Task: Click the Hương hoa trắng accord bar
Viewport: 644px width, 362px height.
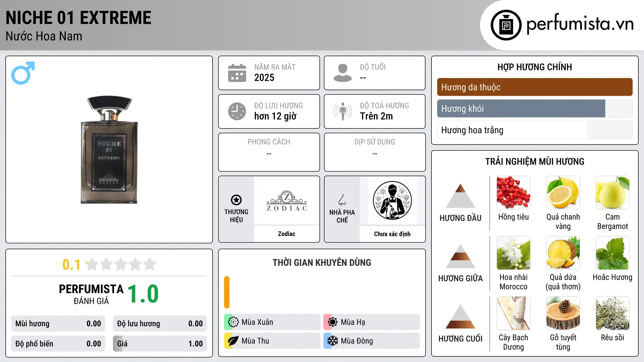Action: [535, 130]
